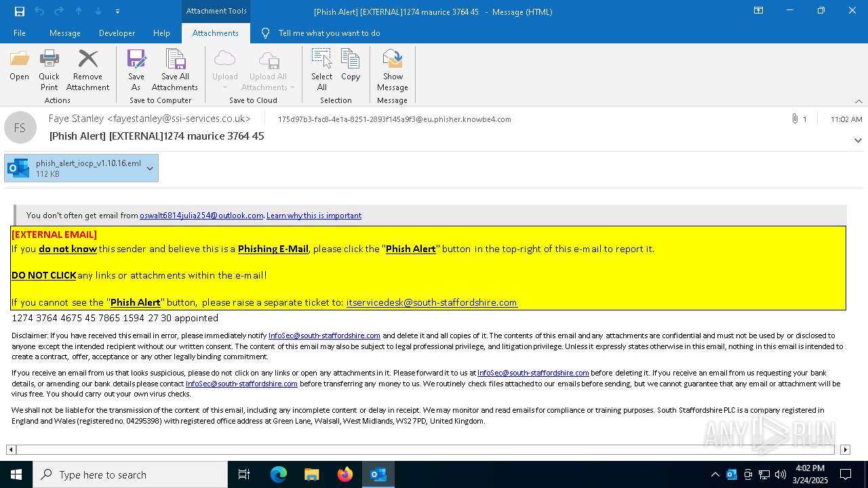868x488 pixels.
Task: Click the volume icon in system tray
Action: point(781,474)
